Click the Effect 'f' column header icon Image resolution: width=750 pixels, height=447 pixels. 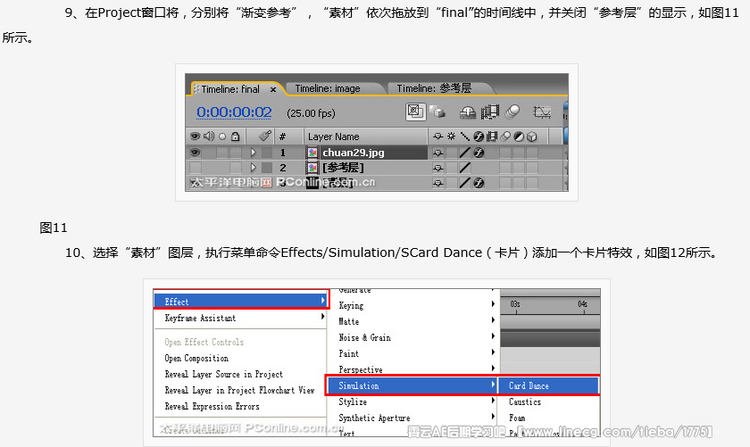tap(478, 137)
